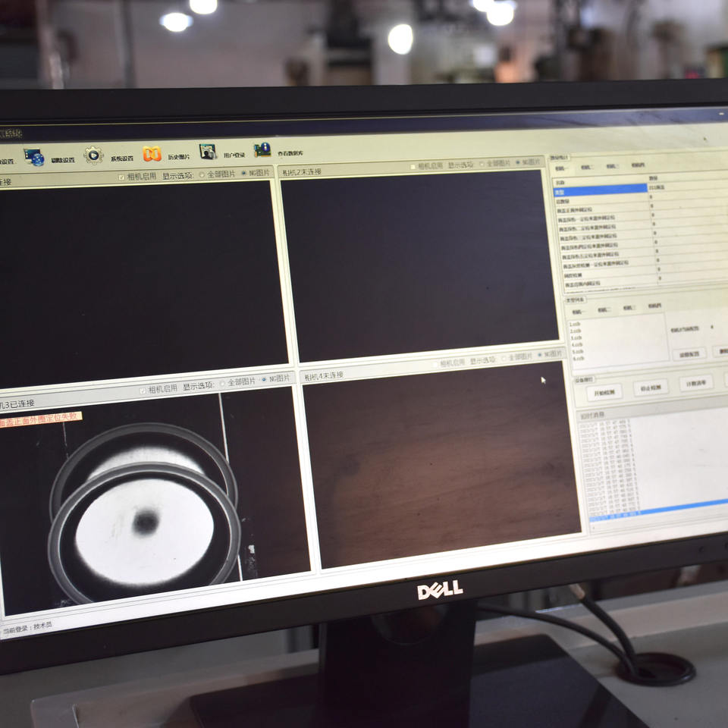728x728 pixels.
Task: Toggle 相机启用 checkbox for camera 1
Action: click(x=121, y=177)
